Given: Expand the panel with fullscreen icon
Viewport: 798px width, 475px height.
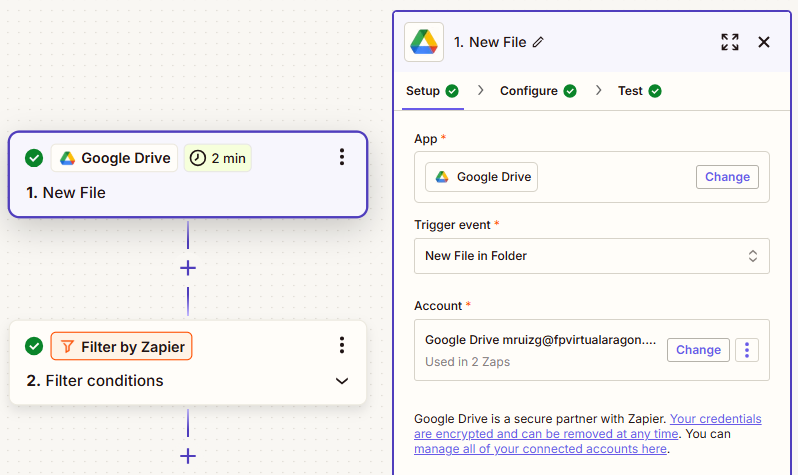Looking at the screenshot, I should pyautogui.click(x=730, y=42).
